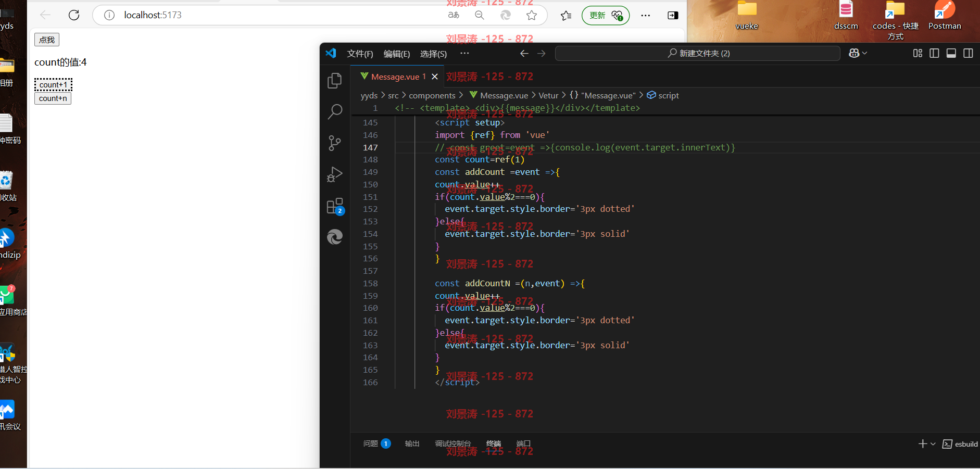The image size is (980, 469).
Task: Click yyds in the breadcrumb
Action: (369, 96)
